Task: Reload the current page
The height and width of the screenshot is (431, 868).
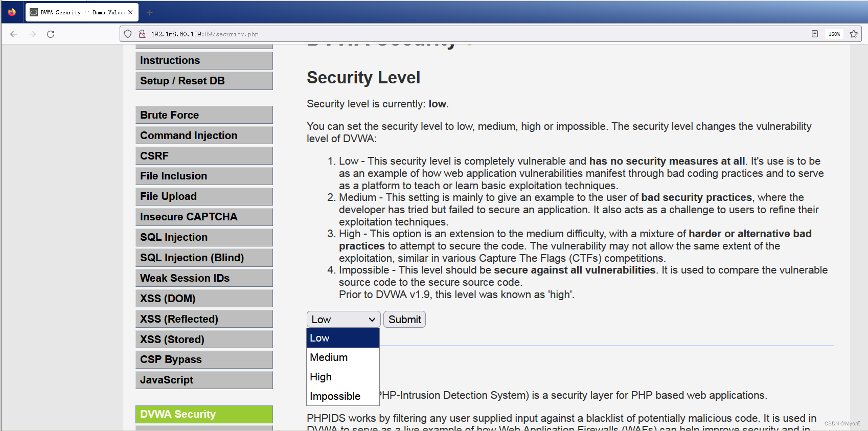Action: 51,34
